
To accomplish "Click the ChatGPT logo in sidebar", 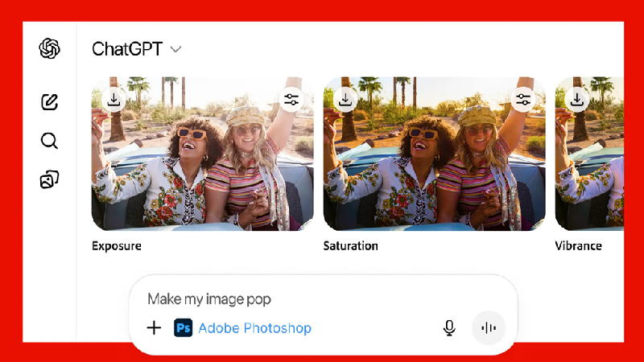I will (49, 48).
